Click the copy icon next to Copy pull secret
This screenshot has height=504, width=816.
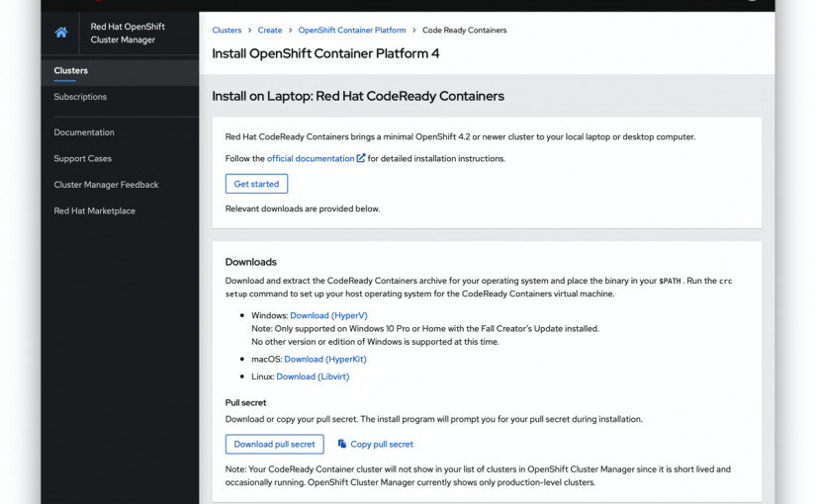click(x=342, y=445)
